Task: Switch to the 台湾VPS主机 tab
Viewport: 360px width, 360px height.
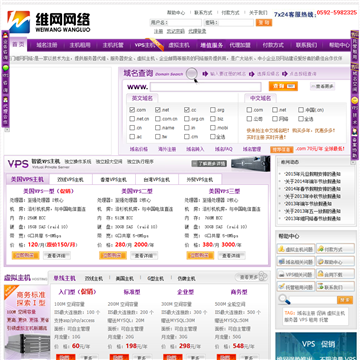Action: (157, 179)
